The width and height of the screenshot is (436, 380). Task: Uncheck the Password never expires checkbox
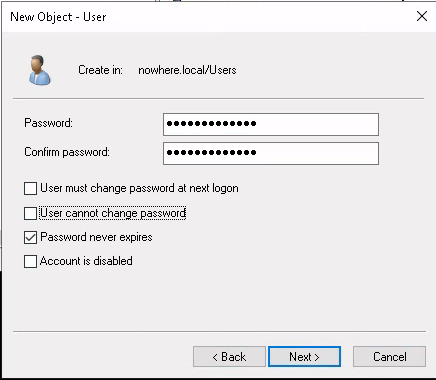point(30,238)
